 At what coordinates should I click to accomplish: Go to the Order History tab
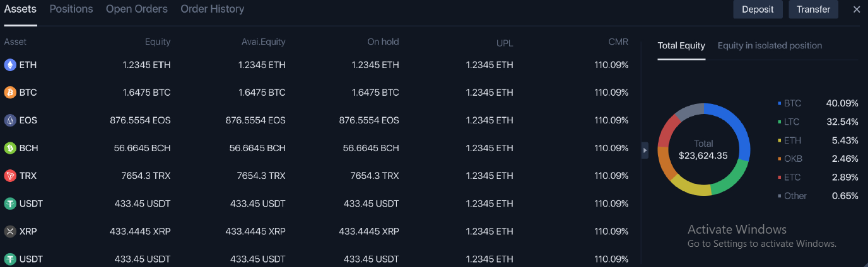[x=212, y=9]
